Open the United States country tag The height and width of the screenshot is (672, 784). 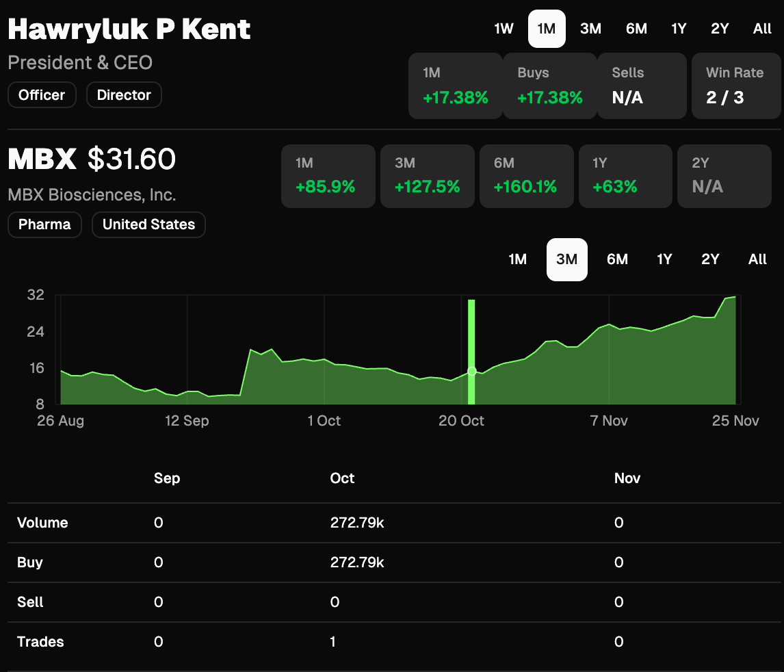[x=148, y=224]
